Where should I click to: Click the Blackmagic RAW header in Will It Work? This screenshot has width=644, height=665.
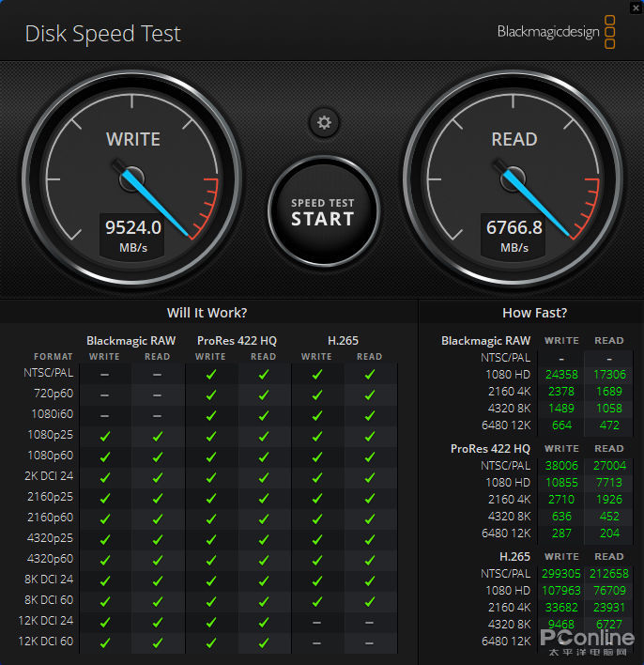[131, 341]
